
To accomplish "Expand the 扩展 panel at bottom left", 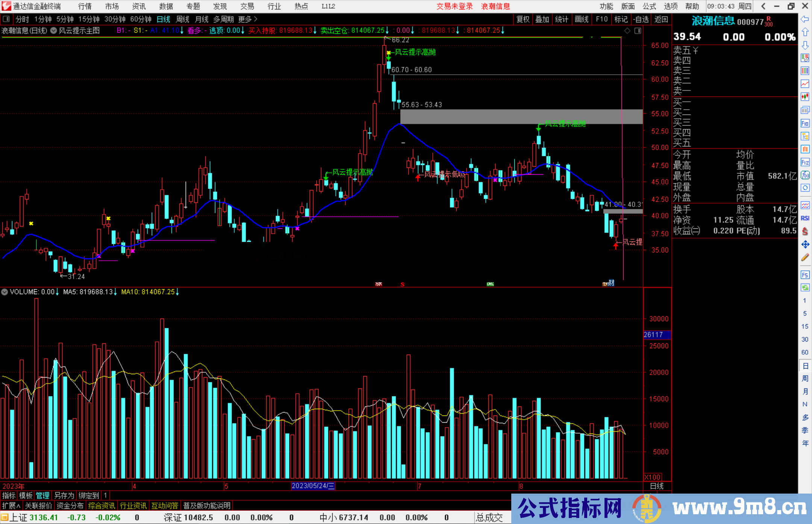I will pyautogui.click(x=11, y=506).
